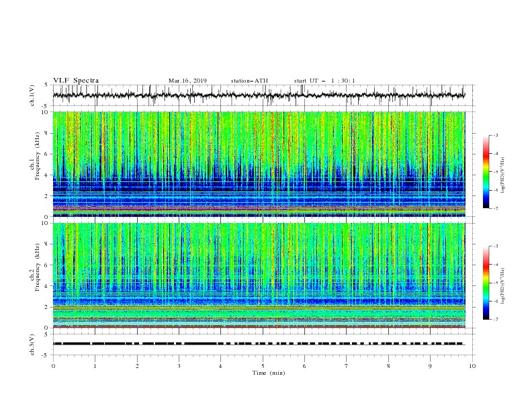Click the lower color scale bar for ch.2
This screenshot has width=532, height=411.
point(486,283)
